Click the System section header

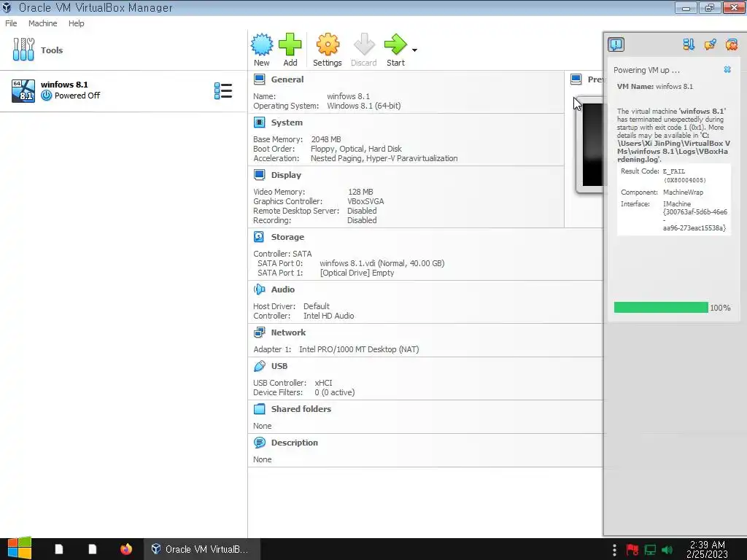coord(286,122)
